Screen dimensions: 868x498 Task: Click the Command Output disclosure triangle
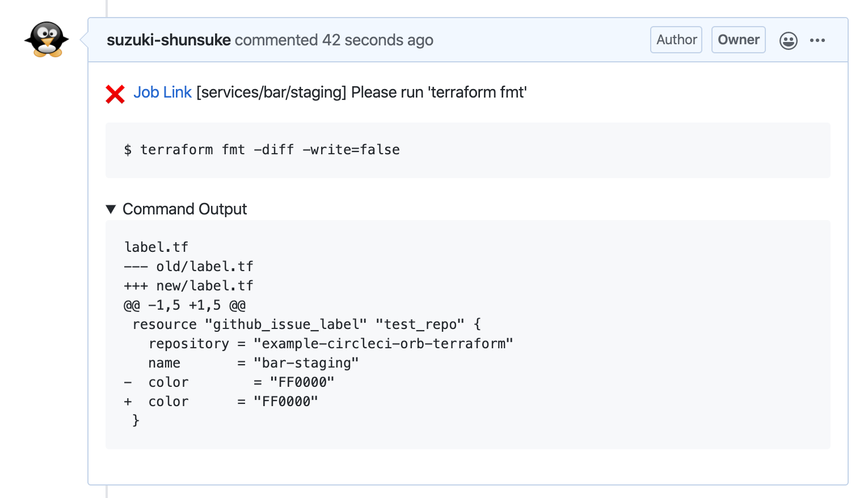[111, 209]
